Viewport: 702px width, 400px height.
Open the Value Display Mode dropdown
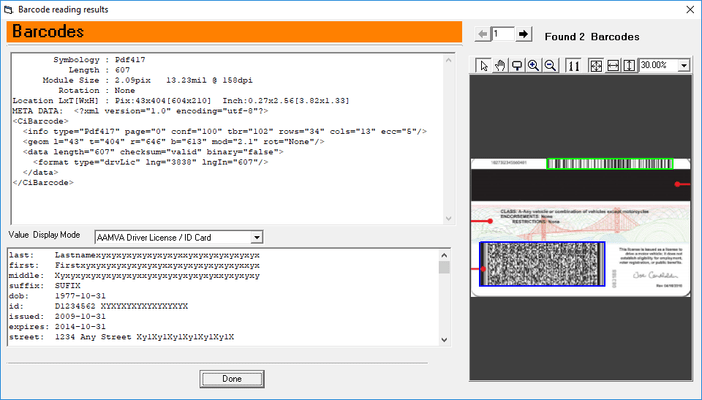(257, 237)
